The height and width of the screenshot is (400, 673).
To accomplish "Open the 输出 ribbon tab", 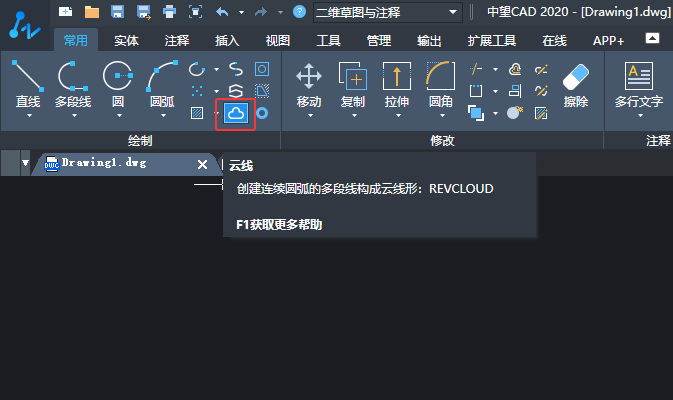I will [x=429, y=40].
